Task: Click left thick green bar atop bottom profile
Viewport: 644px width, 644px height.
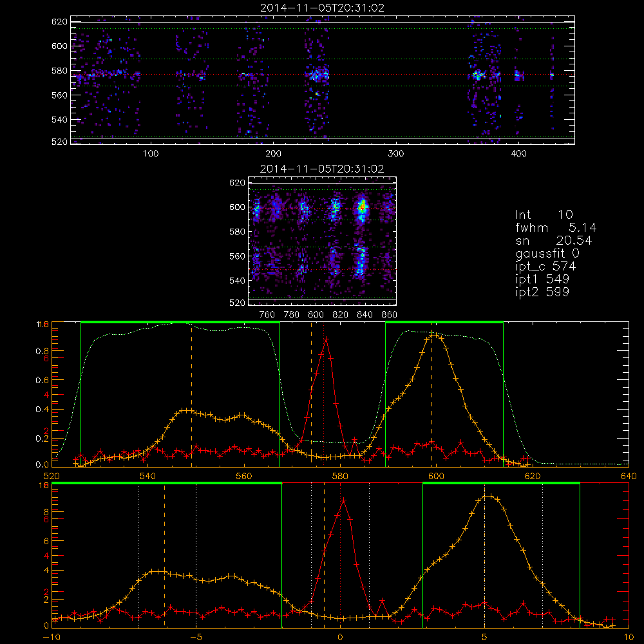Action: pyautogui.click(x=167, y=484)
